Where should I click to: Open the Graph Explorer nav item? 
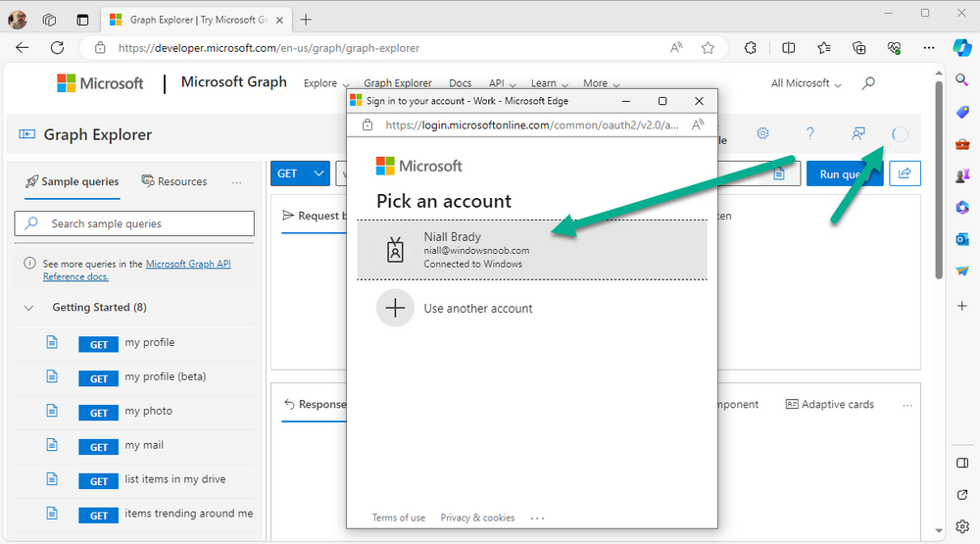click(398, 83)
